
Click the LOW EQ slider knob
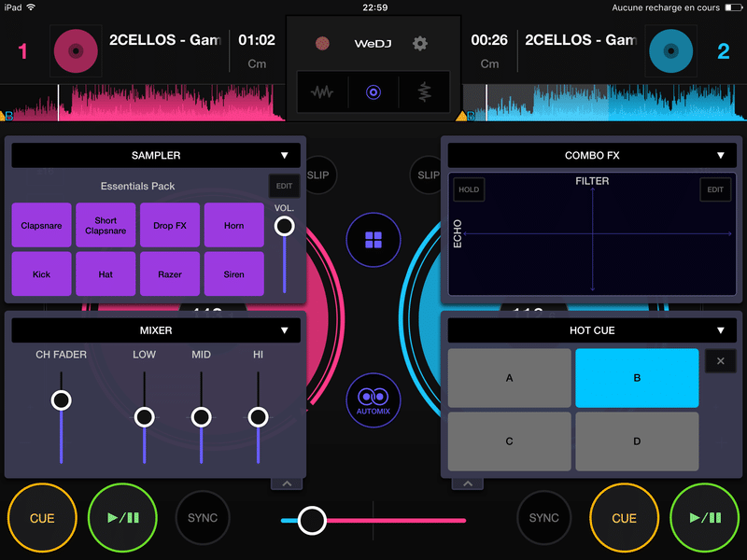[x=145, y=417]
